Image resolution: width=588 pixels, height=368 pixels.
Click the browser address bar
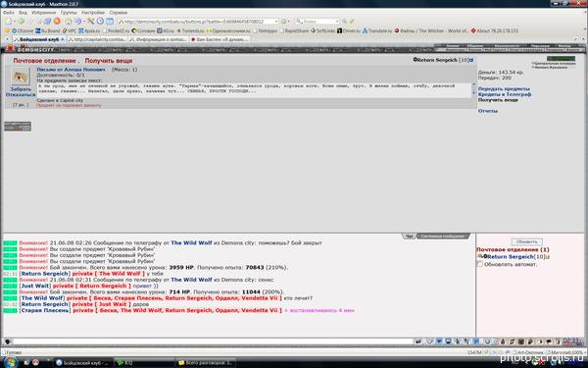[x=198, y=22]
